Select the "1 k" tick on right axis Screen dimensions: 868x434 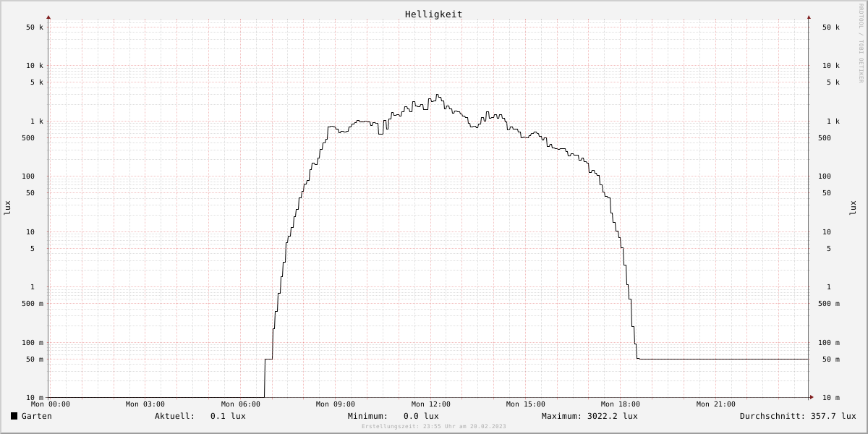point(833,122)
